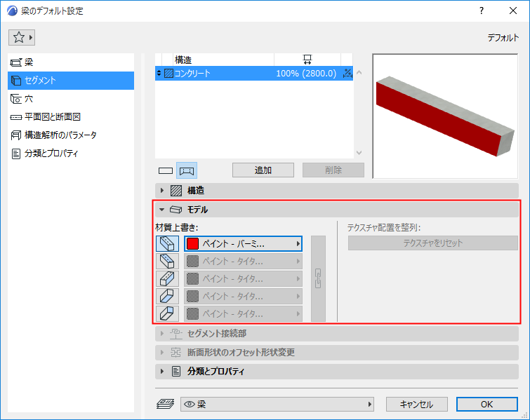Screen dimensions: 530x420
Task: Close the 梁のデフォルト設定 dialog
Action: (513, 11)
